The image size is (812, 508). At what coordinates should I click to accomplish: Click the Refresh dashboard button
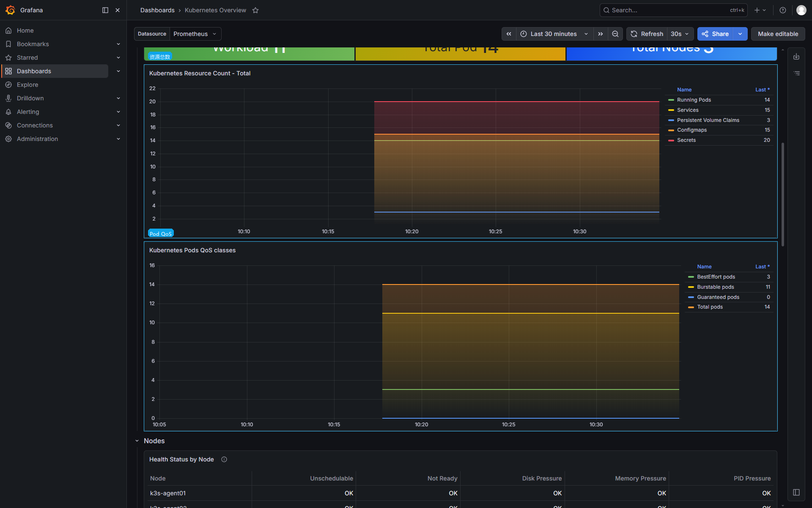tap(647, 34)
